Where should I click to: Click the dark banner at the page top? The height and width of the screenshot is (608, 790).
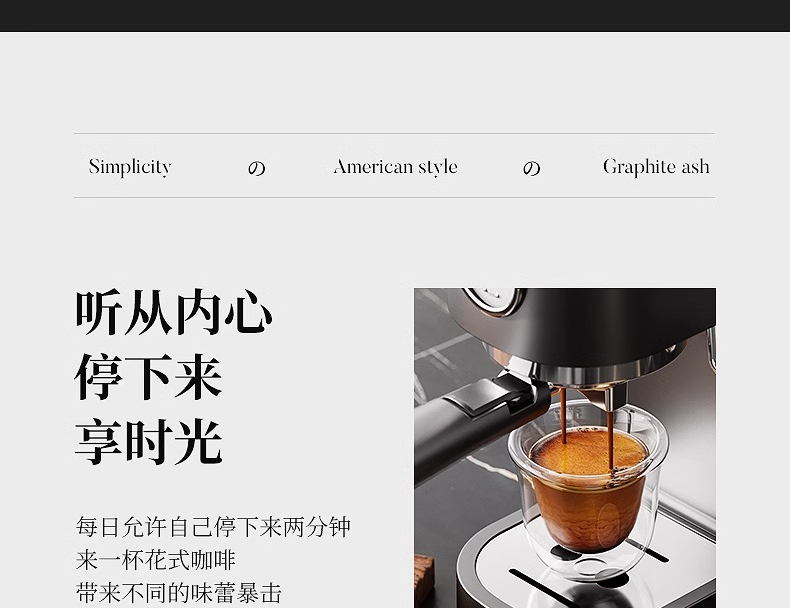395,15
